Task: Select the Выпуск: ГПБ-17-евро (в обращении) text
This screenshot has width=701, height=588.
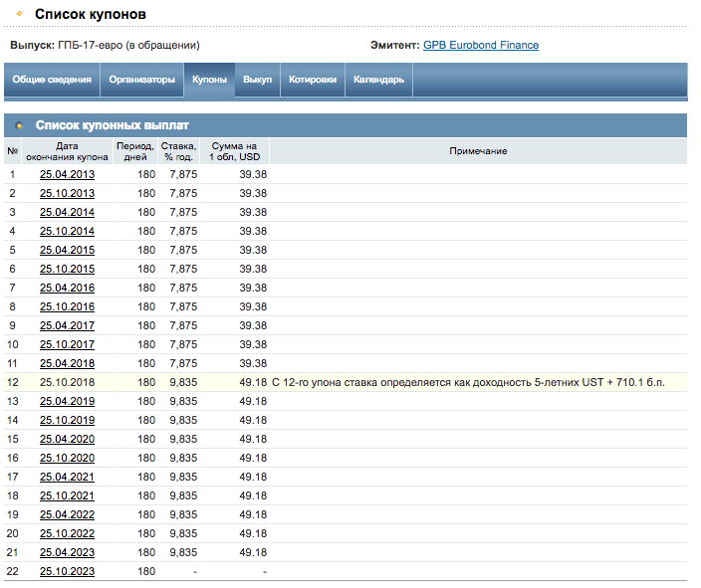Action: [x=106, y=45]
